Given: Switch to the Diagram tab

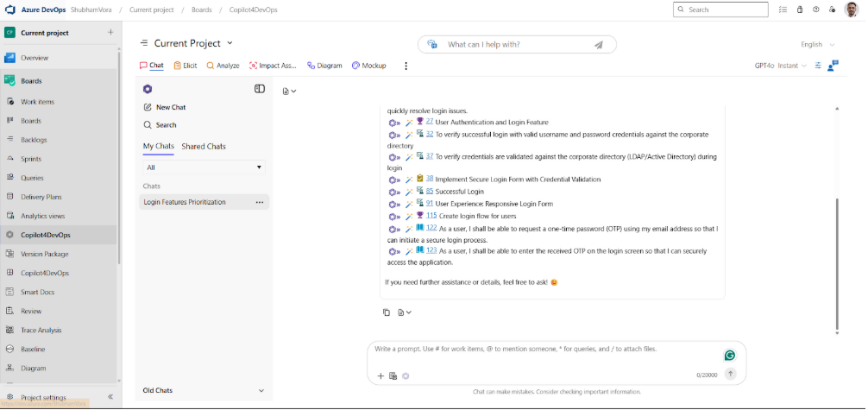Looking at the screenshot, I should point(325,66).
